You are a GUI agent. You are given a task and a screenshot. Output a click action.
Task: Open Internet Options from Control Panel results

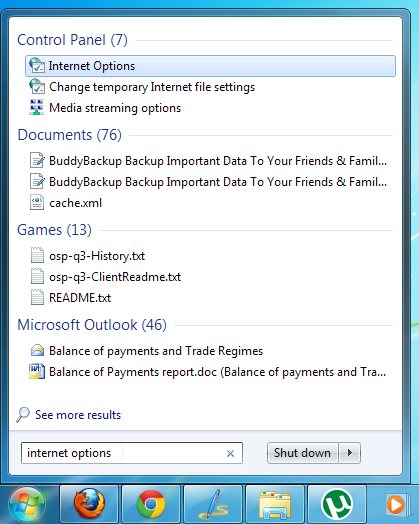coord(210,66)
